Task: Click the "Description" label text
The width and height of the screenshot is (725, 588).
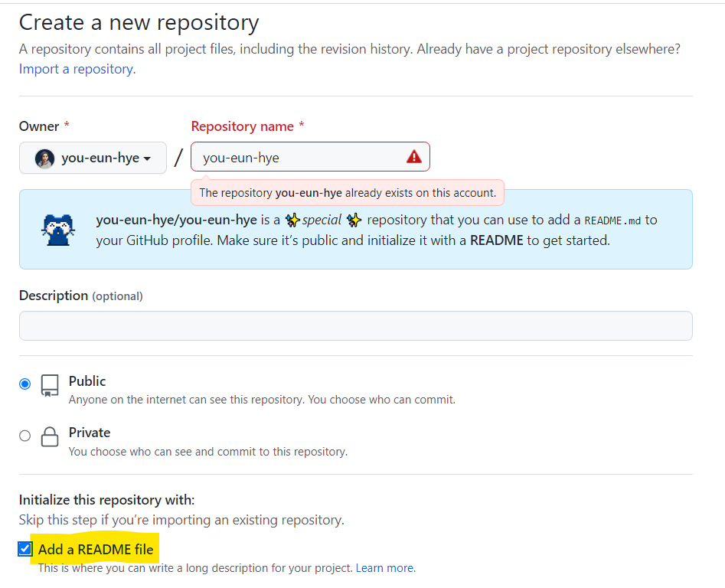Action: [x=54, y=296]
